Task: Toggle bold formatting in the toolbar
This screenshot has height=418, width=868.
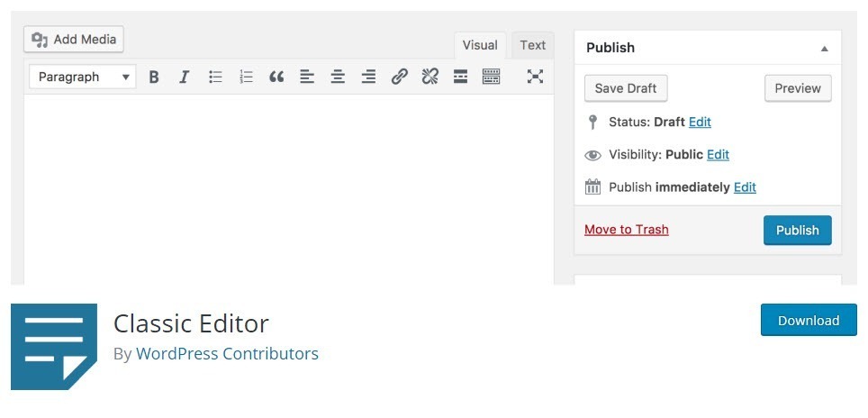Action: click(154, 77)
